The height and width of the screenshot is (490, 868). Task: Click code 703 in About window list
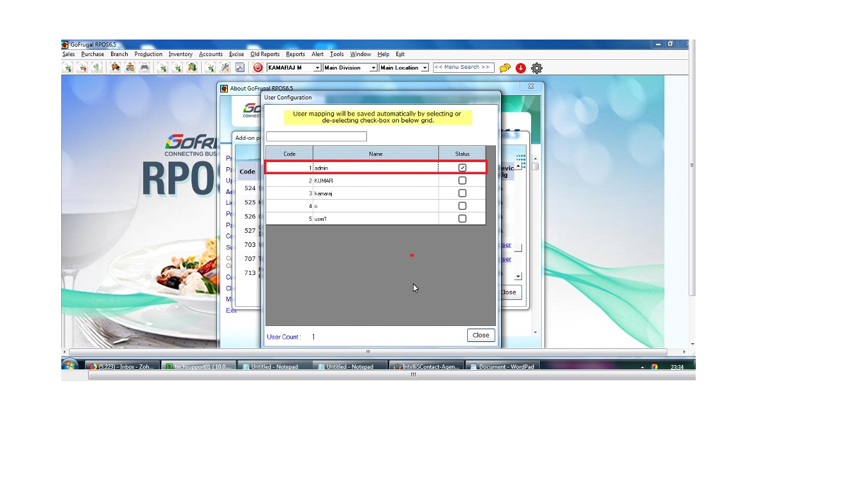(x=250, y=244)
